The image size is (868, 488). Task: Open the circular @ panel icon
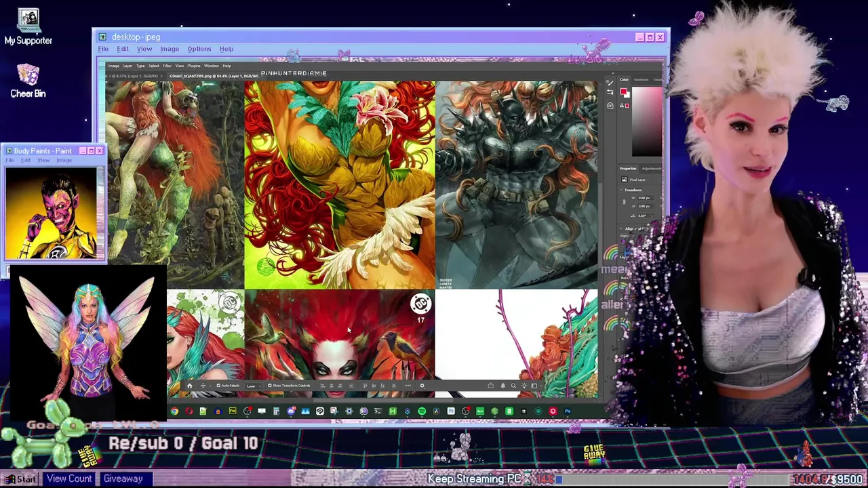(610, 106)
